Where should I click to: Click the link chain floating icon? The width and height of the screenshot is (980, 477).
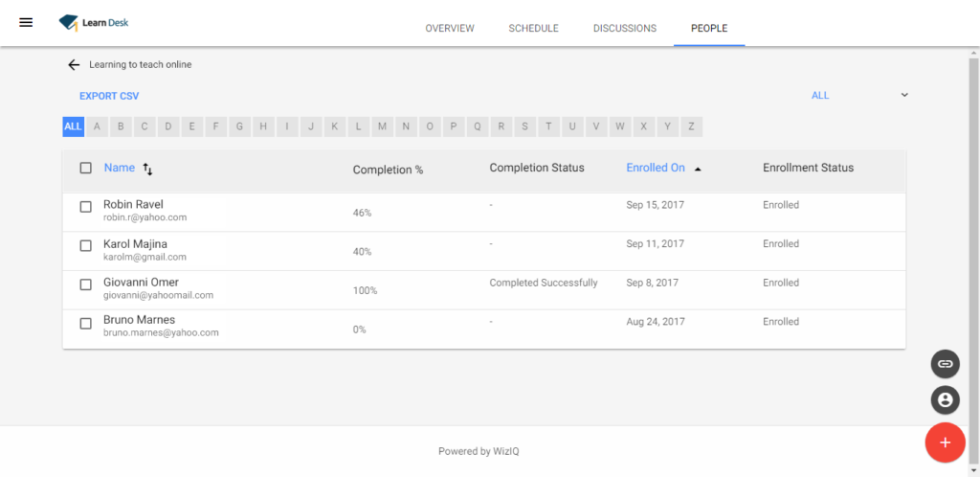coord(945,363)
